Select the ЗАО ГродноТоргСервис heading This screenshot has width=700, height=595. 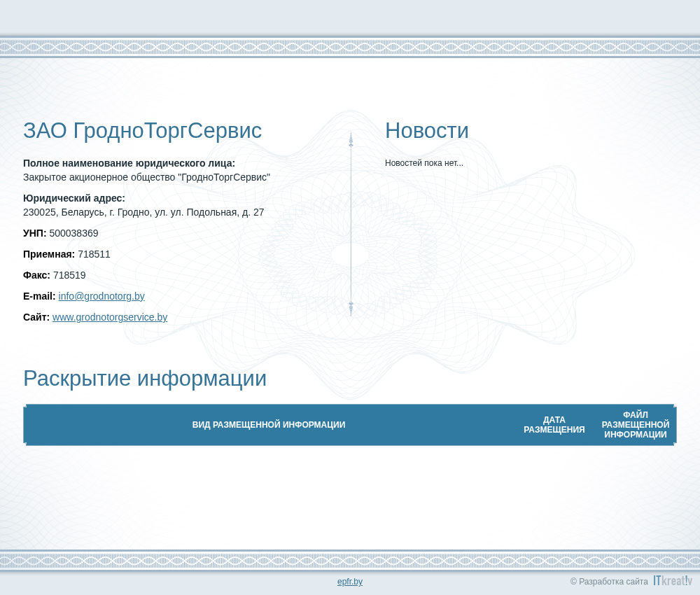point(142,131)
